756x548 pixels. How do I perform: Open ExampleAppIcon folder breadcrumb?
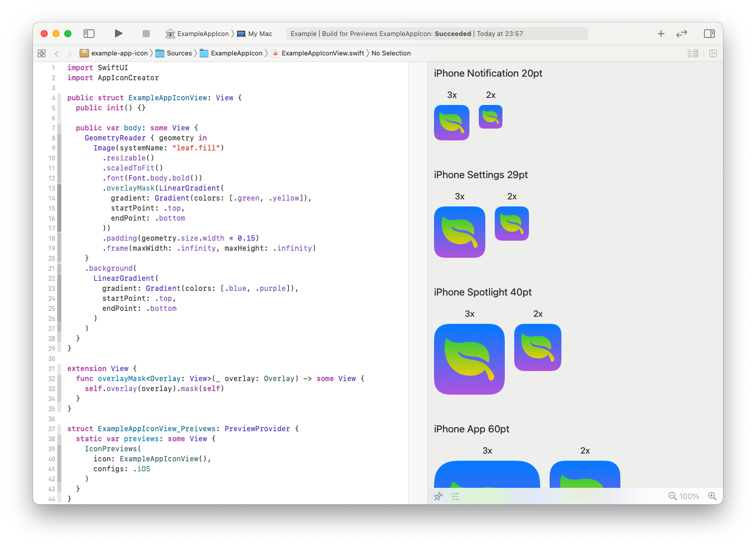coord(231,53)
